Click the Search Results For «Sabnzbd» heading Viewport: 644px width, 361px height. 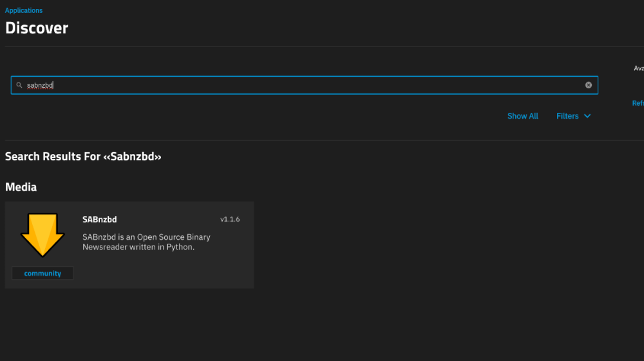(83, 157)
